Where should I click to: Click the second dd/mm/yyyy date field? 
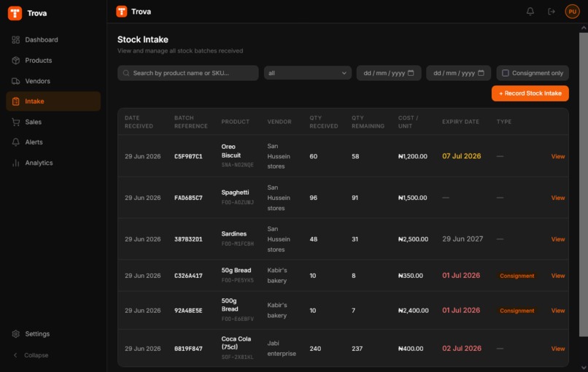pyautogui.click(x=458, y=73)
